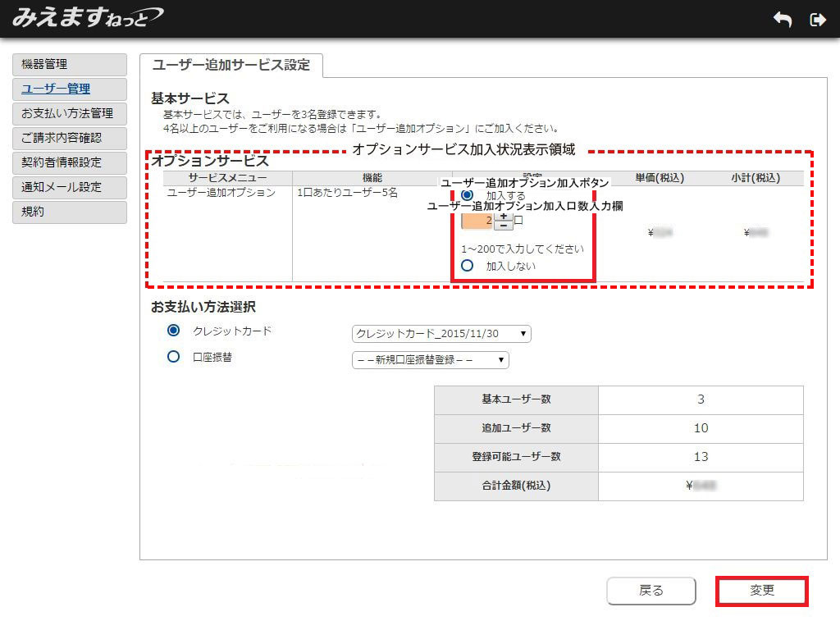Click the 戻る button
This screenshot has width=840, height=630.
click(651, 591)
